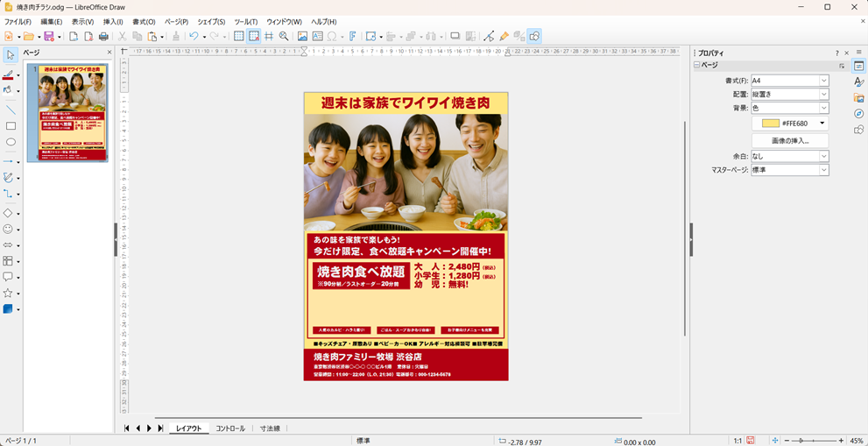Close the ページ panel
868x446 pixels.
click(x=109, y=53)
